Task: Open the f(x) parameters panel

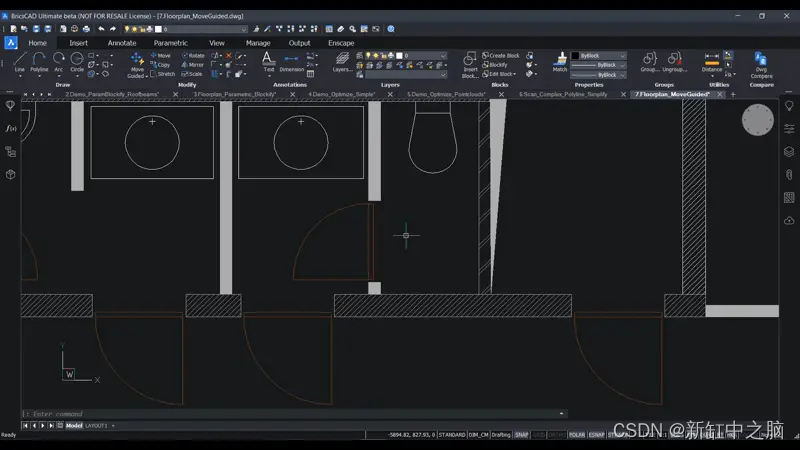Action: (x=10, y=129)
